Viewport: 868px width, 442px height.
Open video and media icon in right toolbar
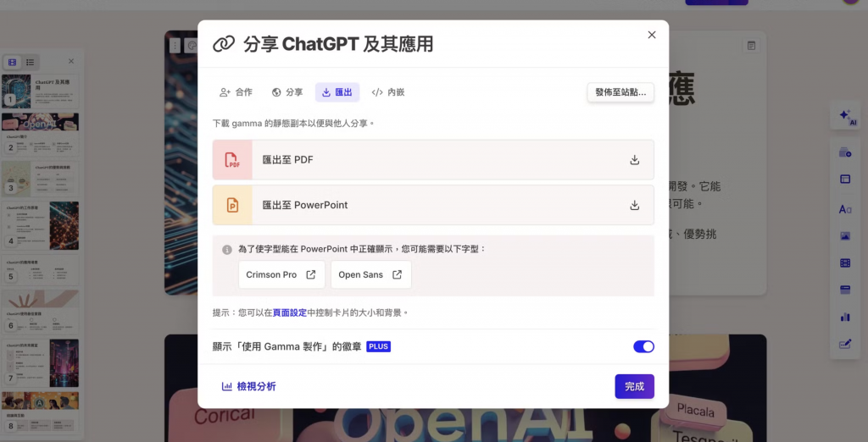point(845,263)
